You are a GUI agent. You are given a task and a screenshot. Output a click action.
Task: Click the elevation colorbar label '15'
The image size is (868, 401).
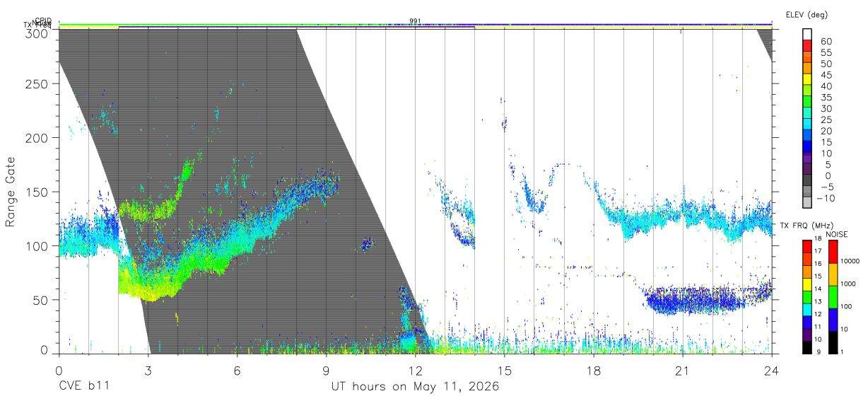click(x=826, y=142)
